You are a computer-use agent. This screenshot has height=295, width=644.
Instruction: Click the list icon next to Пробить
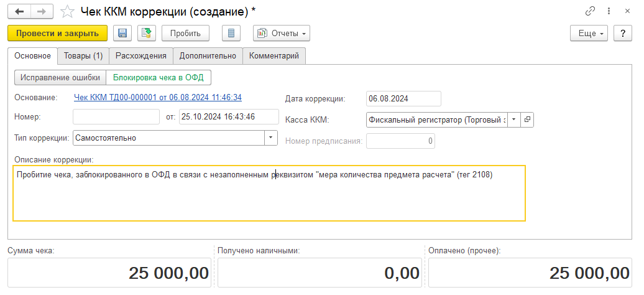coord(232,33)
